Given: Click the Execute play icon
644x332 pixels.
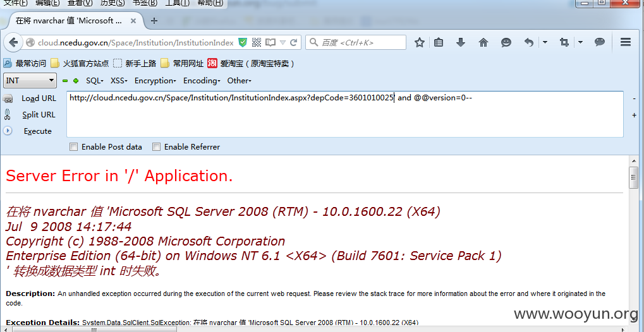Looking at the screenshot, I should [x=8, y=131].
